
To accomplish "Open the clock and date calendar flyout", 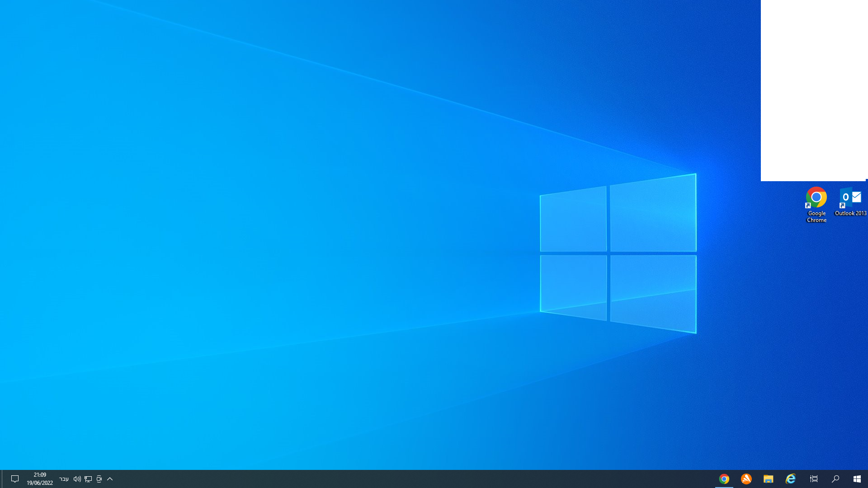I will pos(40,479).
